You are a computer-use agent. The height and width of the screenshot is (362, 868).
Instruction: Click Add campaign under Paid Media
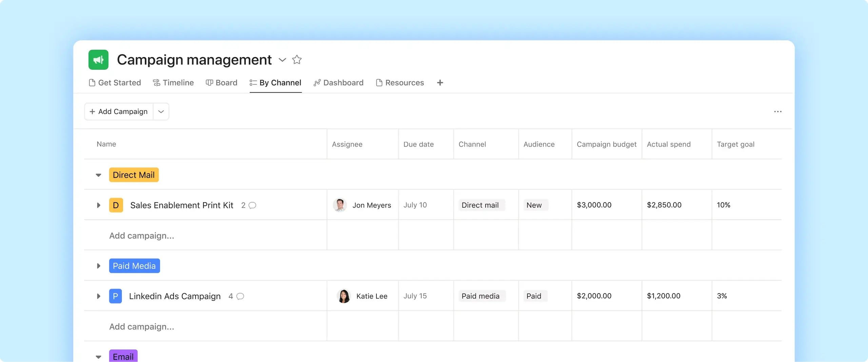click(141, 327)
